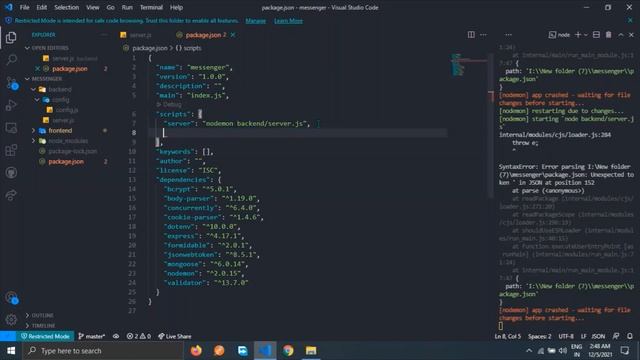Open the View menu
This screenshot has height=360, width=640.
[93, 7]
